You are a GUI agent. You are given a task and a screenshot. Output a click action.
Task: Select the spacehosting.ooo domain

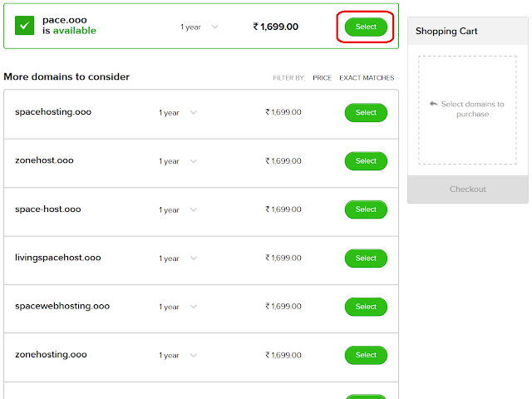pyautogui.click(x=366, y=113)
